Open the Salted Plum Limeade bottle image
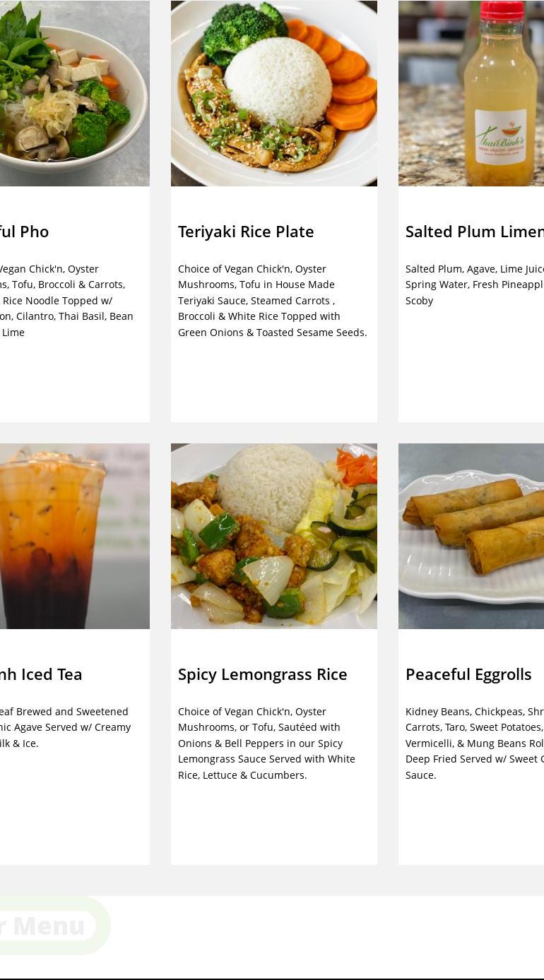544x980 pixels. (471, 93)
